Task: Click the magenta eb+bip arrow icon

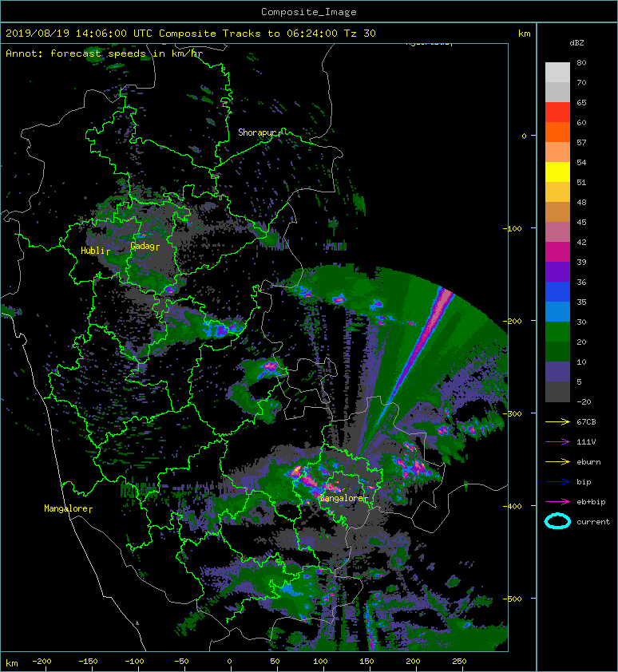Action: (557, 502)
